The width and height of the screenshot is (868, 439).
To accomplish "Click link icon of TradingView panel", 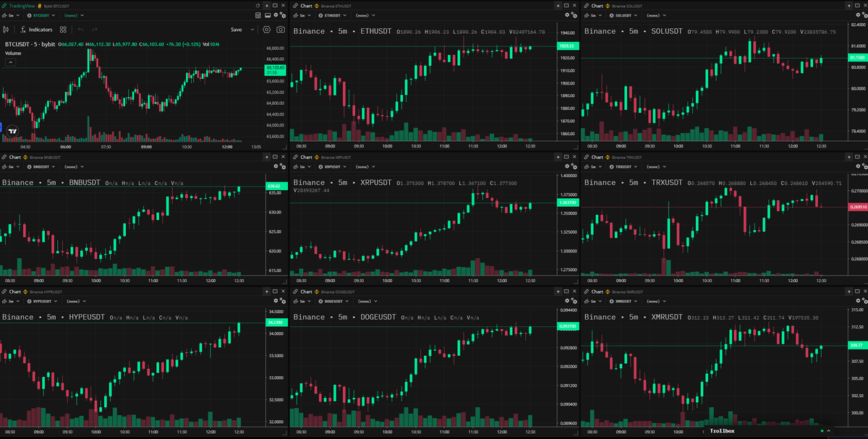I will [4, 6].
